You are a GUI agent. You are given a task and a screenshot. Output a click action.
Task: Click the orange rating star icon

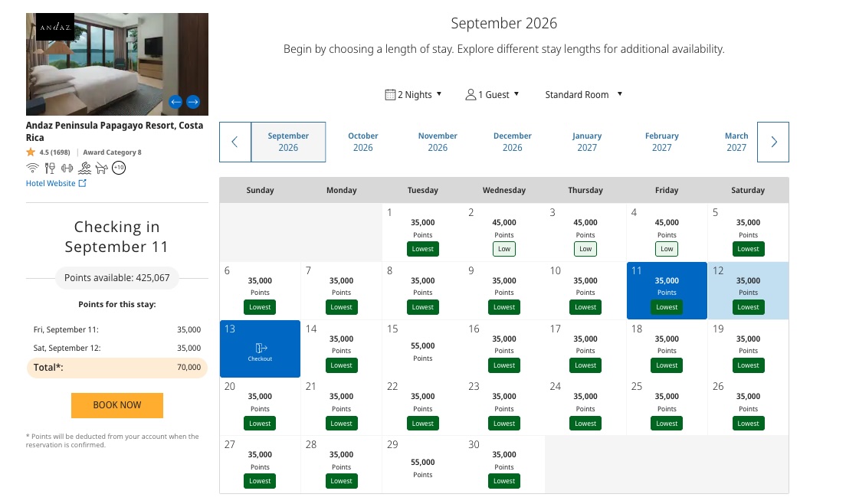[31, 152]
